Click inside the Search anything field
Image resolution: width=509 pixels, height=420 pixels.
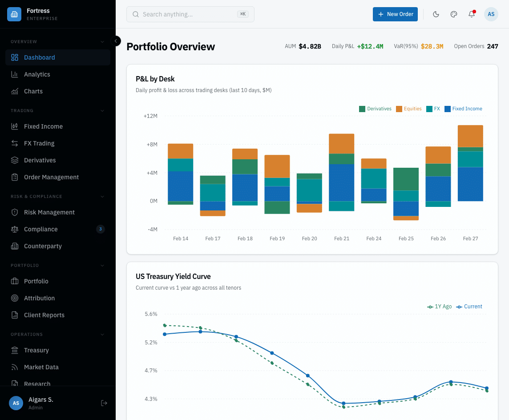(x=190, y=14)
